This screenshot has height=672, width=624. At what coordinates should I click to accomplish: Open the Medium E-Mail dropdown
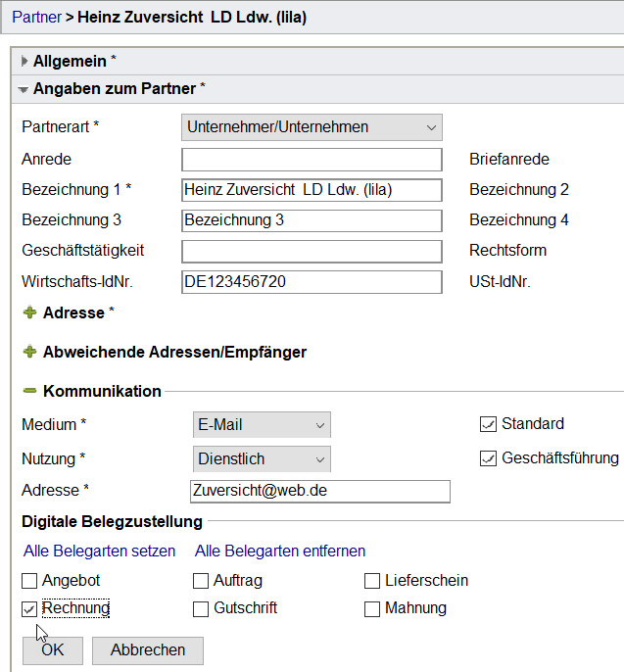click(x=262, y=425)
